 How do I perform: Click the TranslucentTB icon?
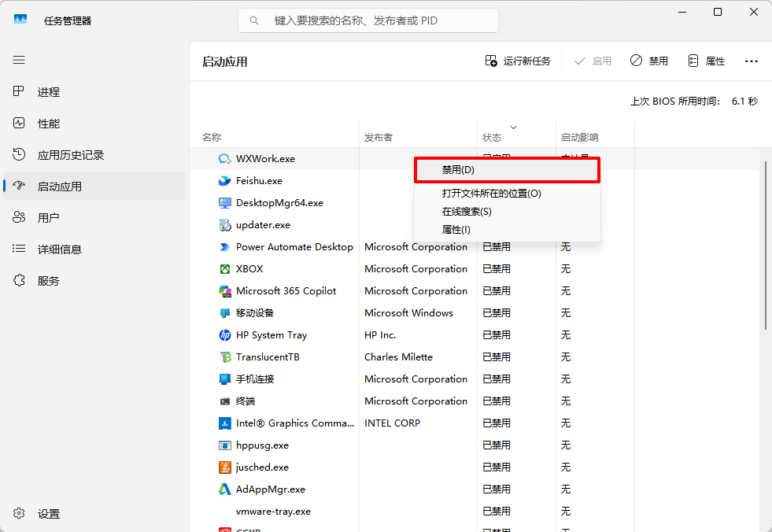[x=224, y=357]
